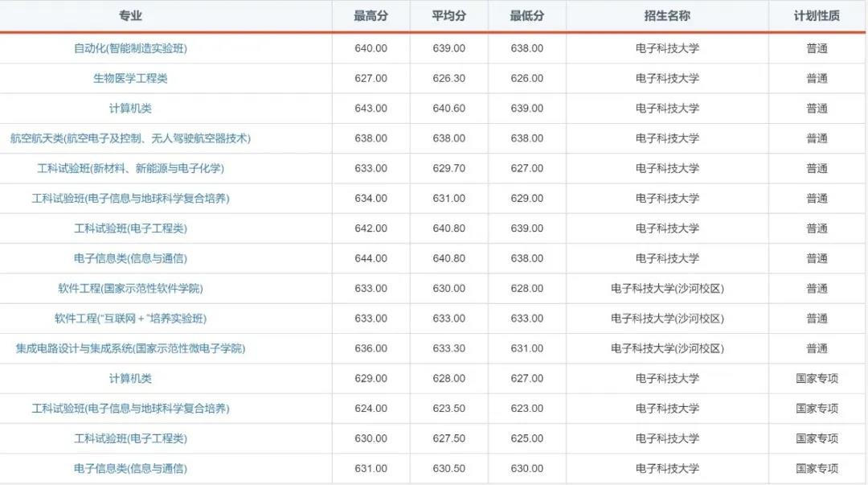Click the 计算机类 link in 国家专项 row
Viewport: 868px width, 485px height.
(130, 378)
